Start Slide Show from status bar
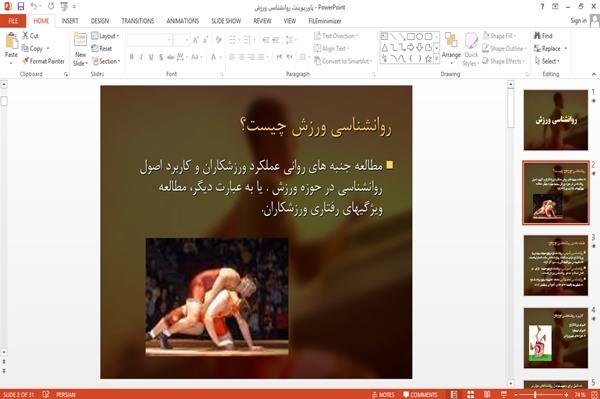Viewport: 600px width, 399px height. click(504, 394)
